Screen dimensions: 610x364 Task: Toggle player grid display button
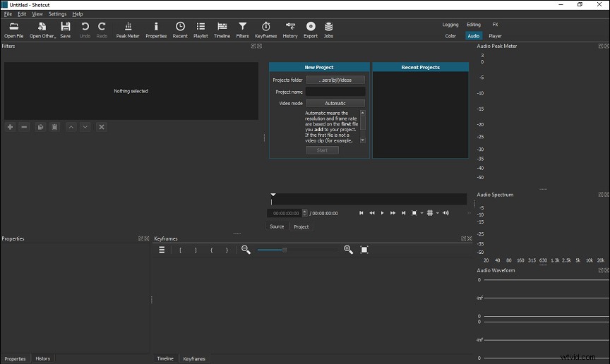(x=430, y=213)
